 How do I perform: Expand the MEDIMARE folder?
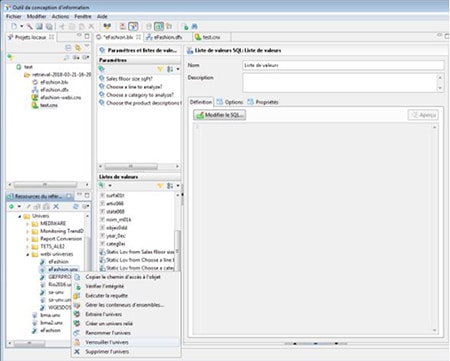[x=27, y=224]
